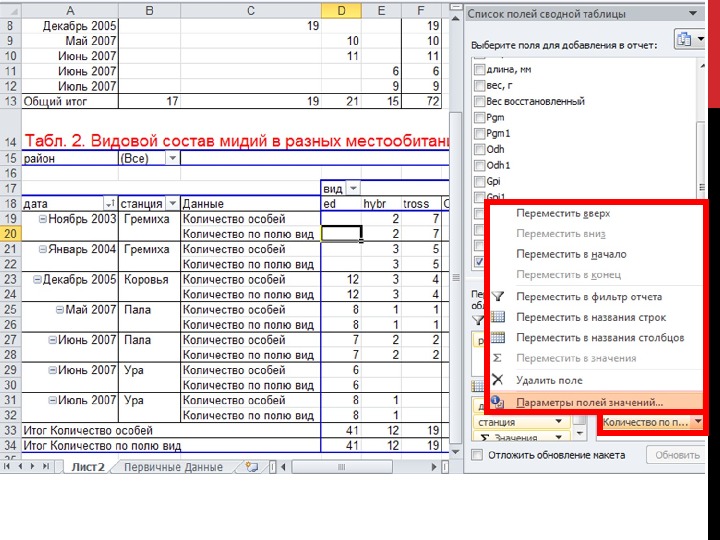Enable 'Отложить обновление макета' checkbox
720x540 pixels.
pos(478,455)
